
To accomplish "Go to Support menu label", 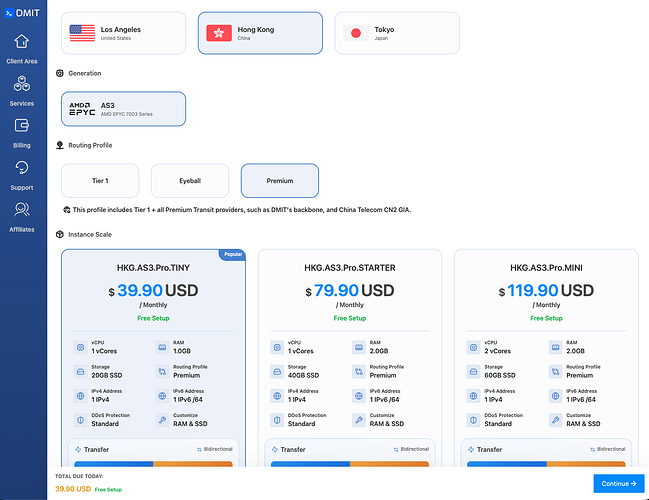I will pyautogui.click(x=22, y=188).
